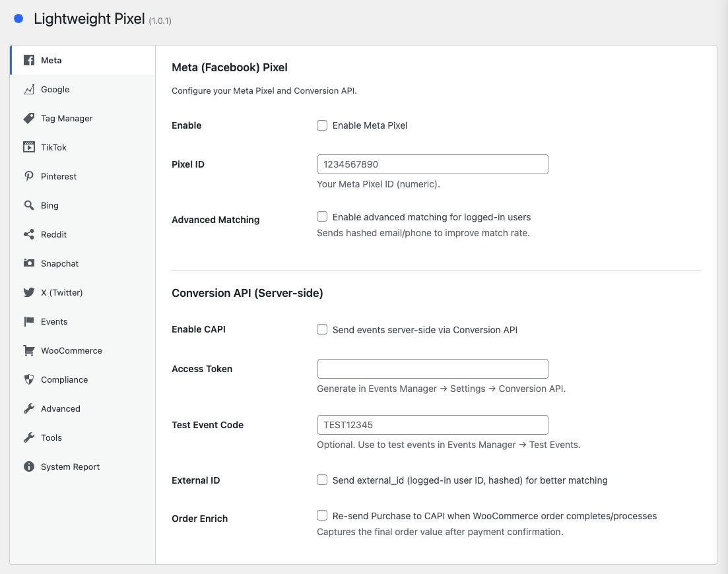Viewport: 728px width, 574px height.
Task: Focus the Access Token text field
Action: pos(432,369)
